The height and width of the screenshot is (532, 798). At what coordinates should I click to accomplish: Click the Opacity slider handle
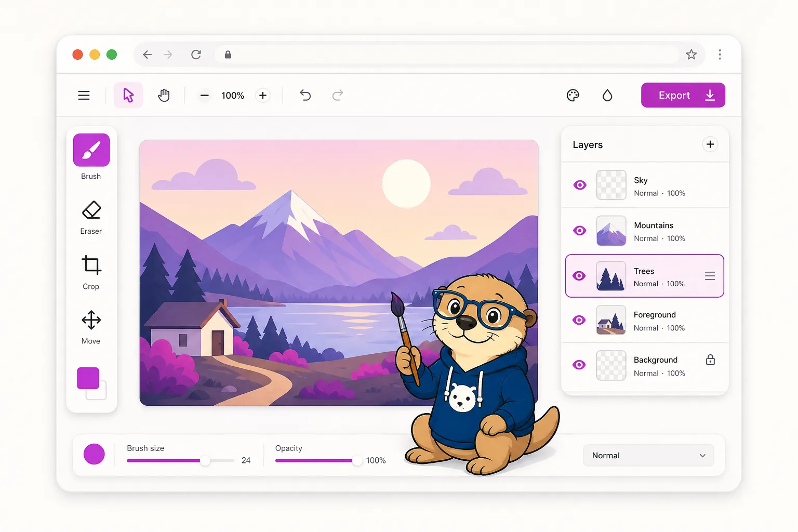pyautogui.click(x=356, y=461)
